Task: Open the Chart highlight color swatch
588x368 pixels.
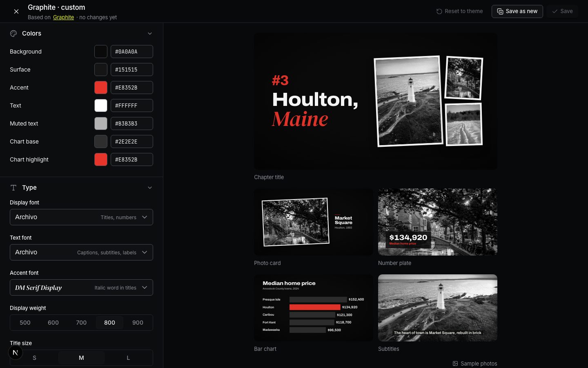Action: click(x=101, y=159)
